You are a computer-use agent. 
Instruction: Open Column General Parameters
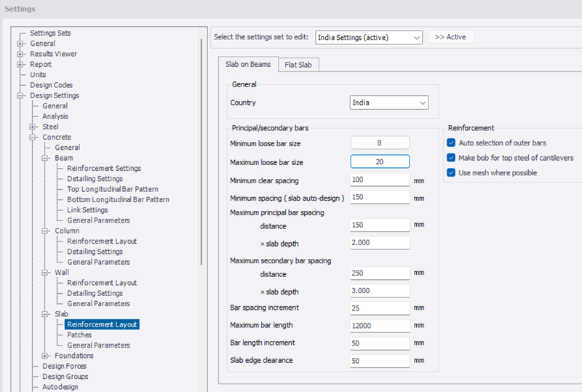point(98,262)
